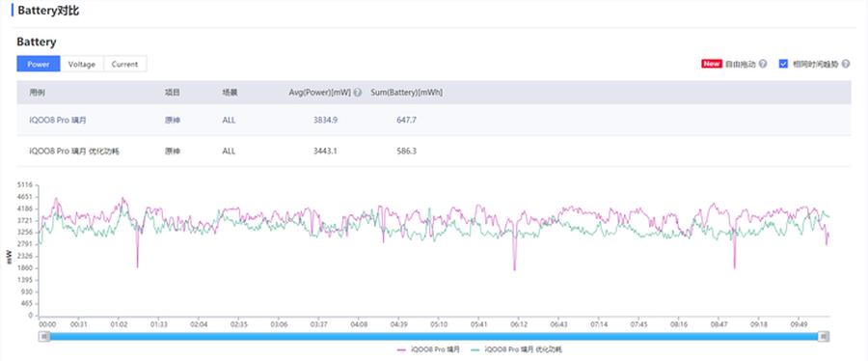The image size is (868, 361).
Task: Click ALL scene in the 优化功耗 row
Action: [x=229, y=151]
